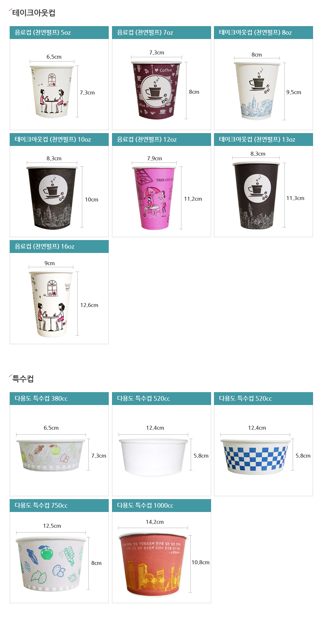
Task: Click the '음료컵 (천연펄프) 5oz' title bar
Action: 59,33
